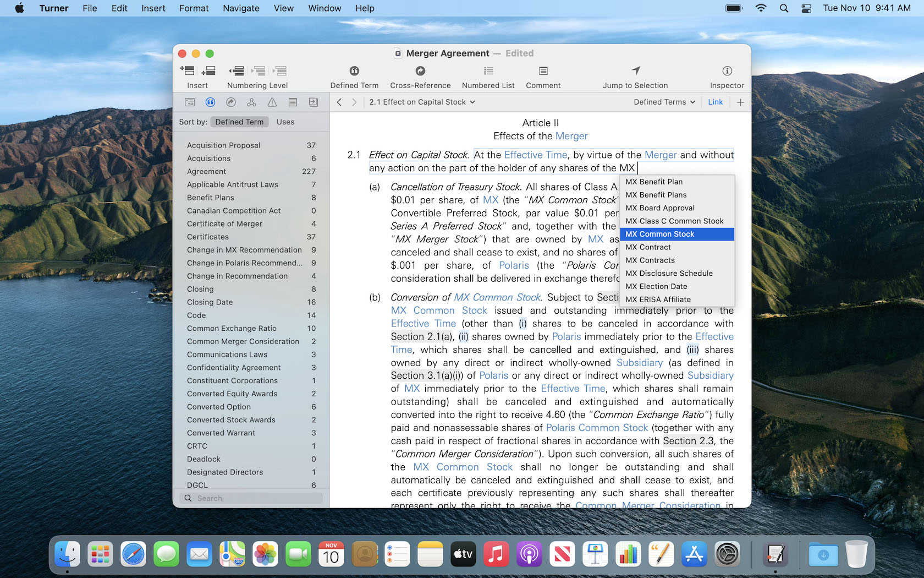
Task: Pick MX Class C Common Stock suggestion
Action: [676, 221]
